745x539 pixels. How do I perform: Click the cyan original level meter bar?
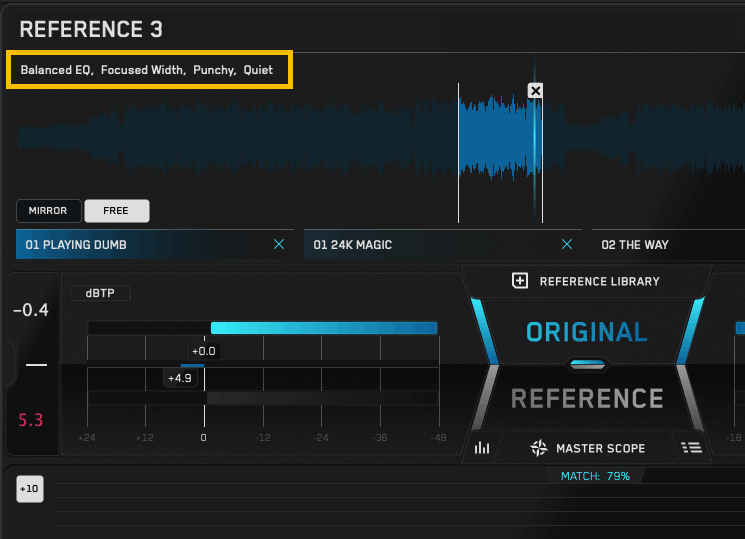324,327
